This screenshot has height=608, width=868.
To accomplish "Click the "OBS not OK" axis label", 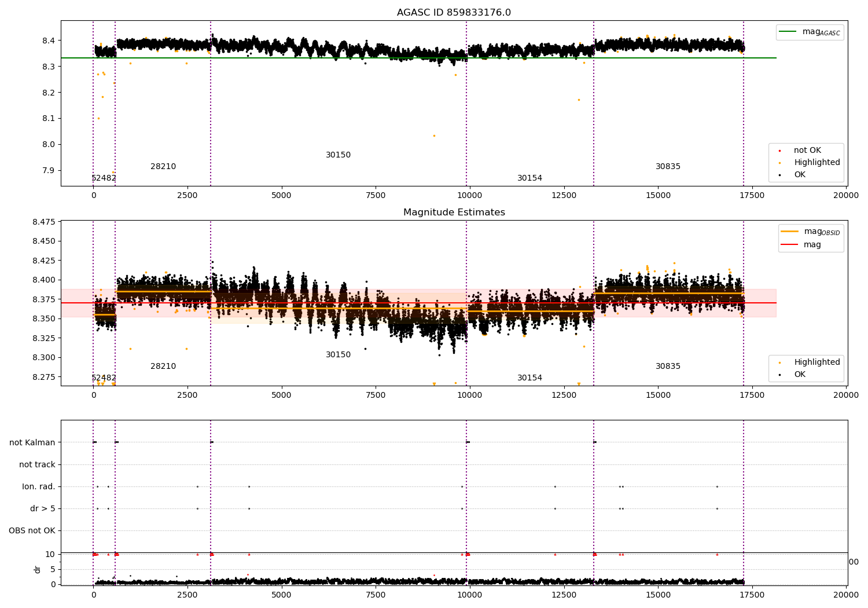I will pos(32,531).
